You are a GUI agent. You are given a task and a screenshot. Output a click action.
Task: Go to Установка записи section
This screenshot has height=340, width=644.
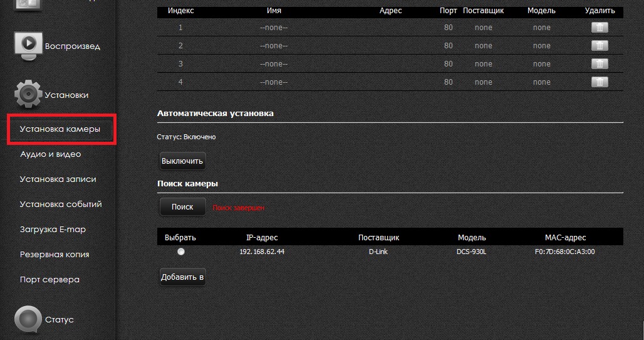[x=58, y=179]
